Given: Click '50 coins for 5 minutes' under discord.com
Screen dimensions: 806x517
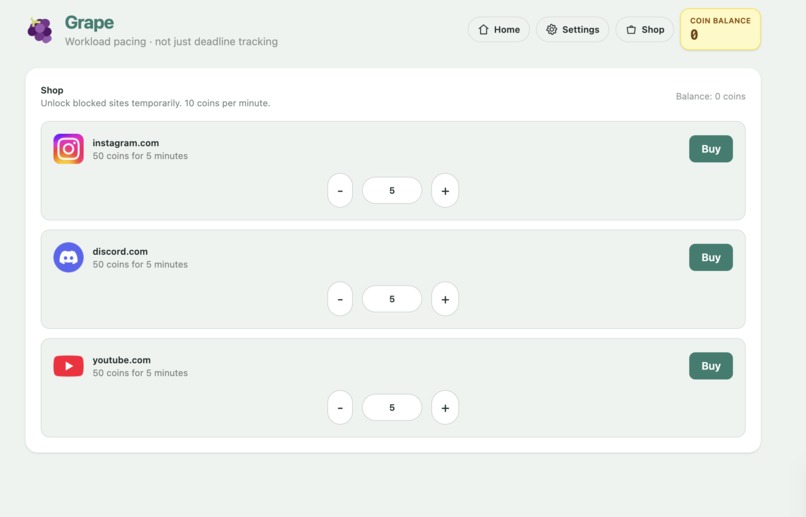Looking at the screenshot, I should (x=140, y=264).
